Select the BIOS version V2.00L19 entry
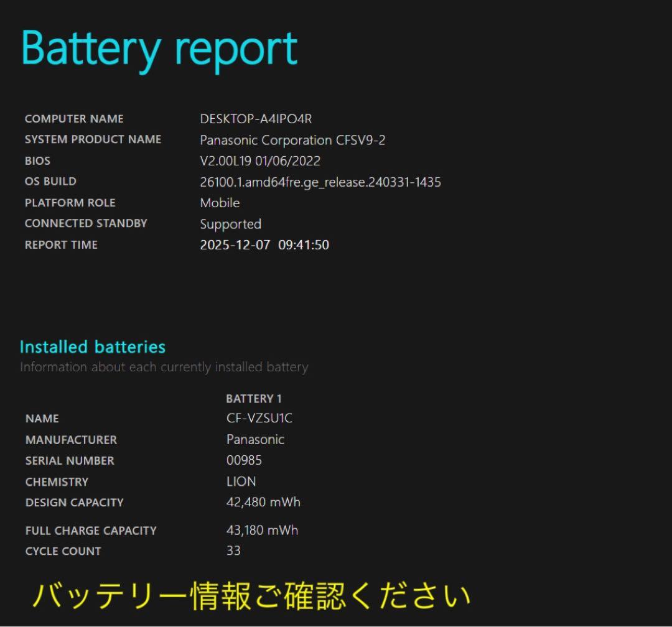 pos(259,160)
